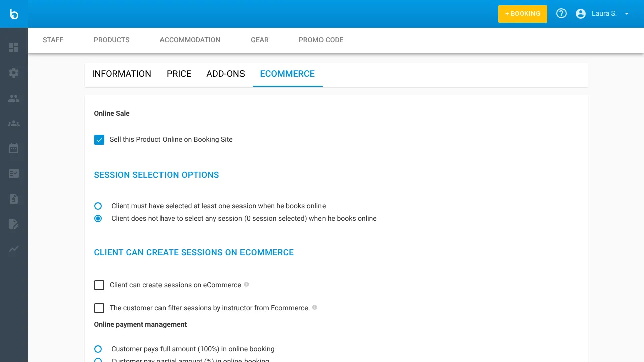Viewport: 644px width, 362px height.
Task: Uncheck Sell this Product Online on Booking Site
Action: pos(99,140)
